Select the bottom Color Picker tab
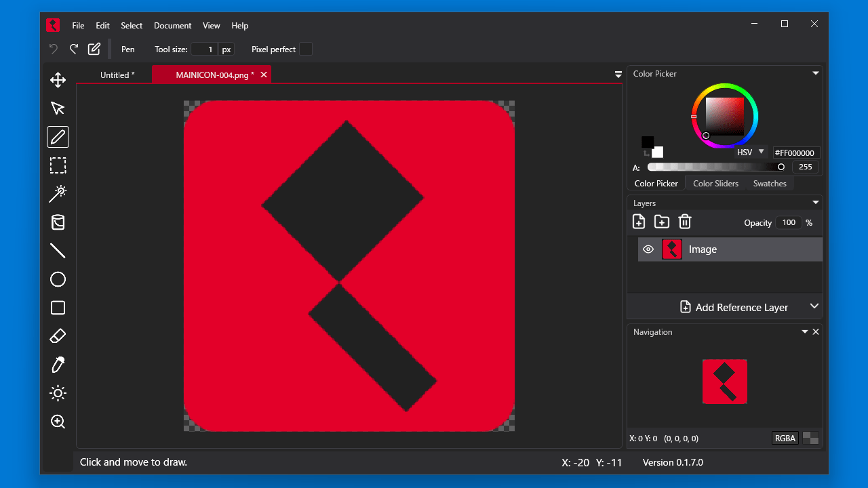 (x=656, y=183)
